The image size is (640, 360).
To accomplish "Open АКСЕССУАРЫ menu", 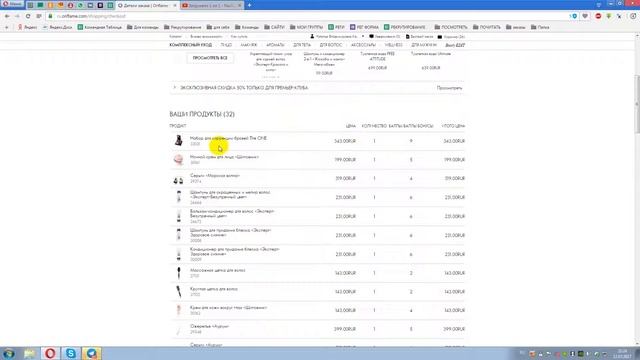I will click(x=363, y=45).
